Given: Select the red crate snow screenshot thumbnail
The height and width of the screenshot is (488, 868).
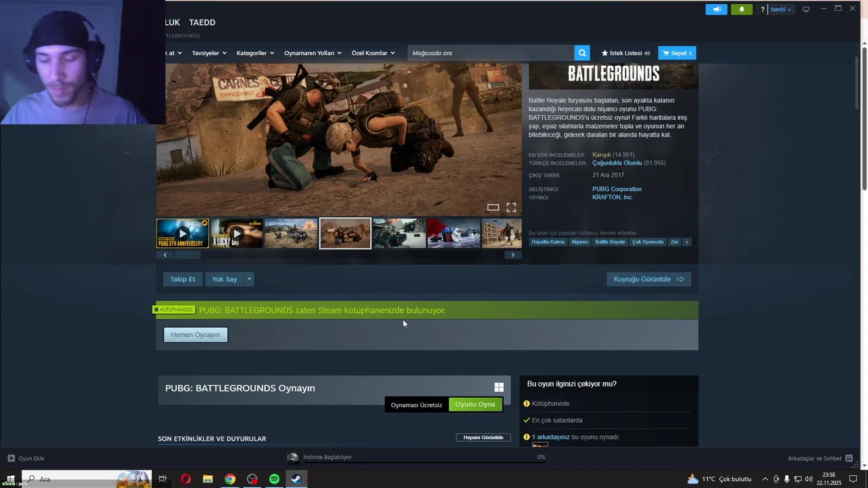Looking at the screenshot, I should (454, 233).
